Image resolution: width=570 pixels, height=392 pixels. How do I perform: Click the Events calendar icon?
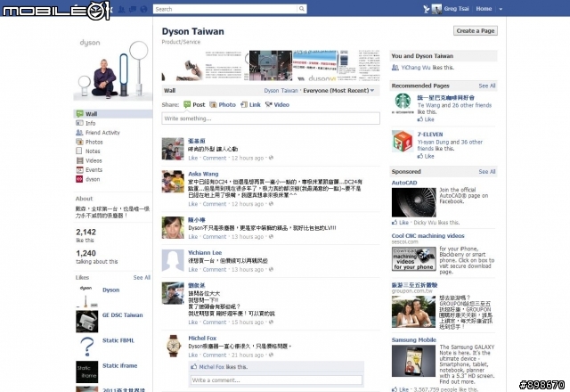pos(79,170)
